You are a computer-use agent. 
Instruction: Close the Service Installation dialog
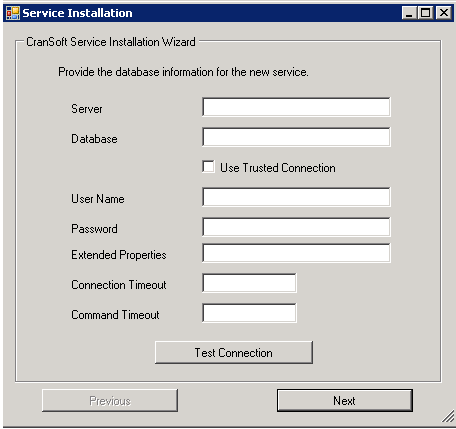(444, 13)
